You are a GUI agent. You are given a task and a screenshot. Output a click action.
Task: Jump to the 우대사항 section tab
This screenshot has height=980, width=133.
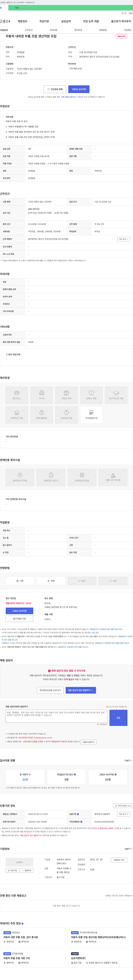[53, 30]
